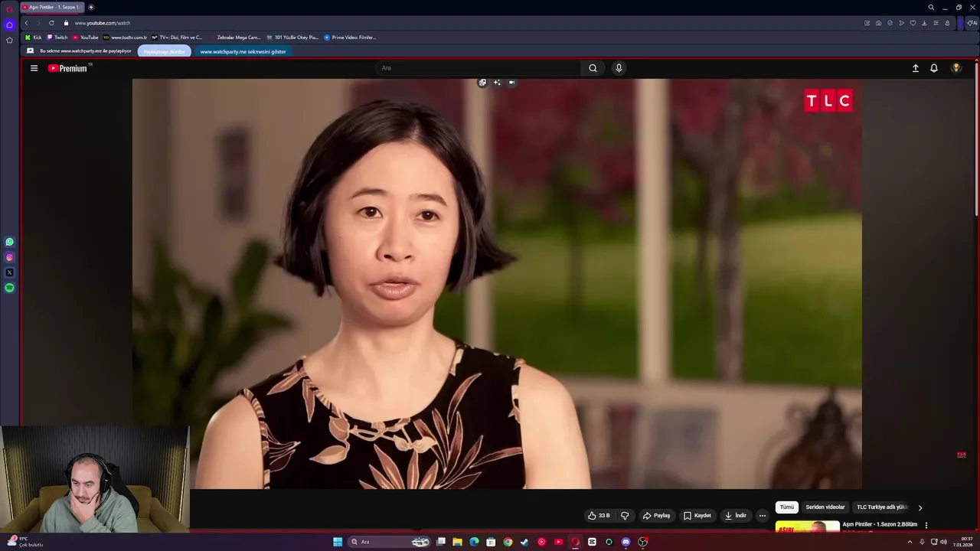Open Discord from the taskbar
The width and height of the screenshot is (980, 551).
pyautogui.click(x=626, y=542)
